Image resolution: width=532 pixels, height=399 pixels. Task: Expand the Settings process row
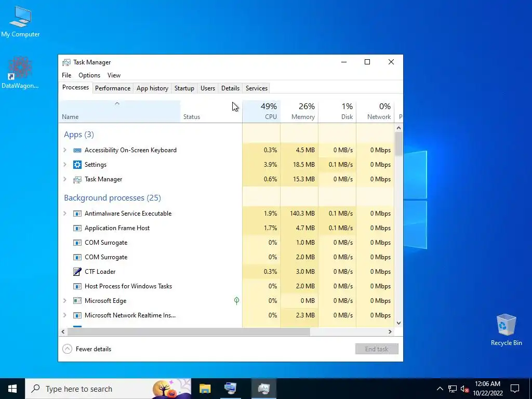point(65,165)
